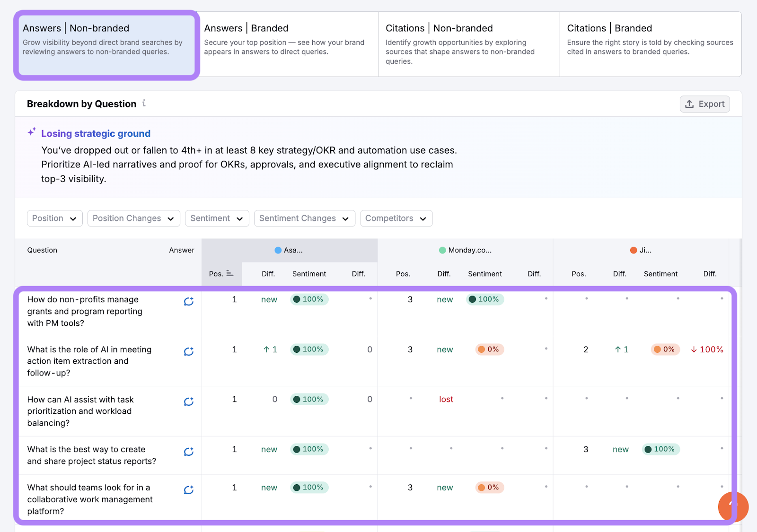Open answer icon for collaborative work management question
This screenshot has width=757, height=532.
tap(189, 490)
